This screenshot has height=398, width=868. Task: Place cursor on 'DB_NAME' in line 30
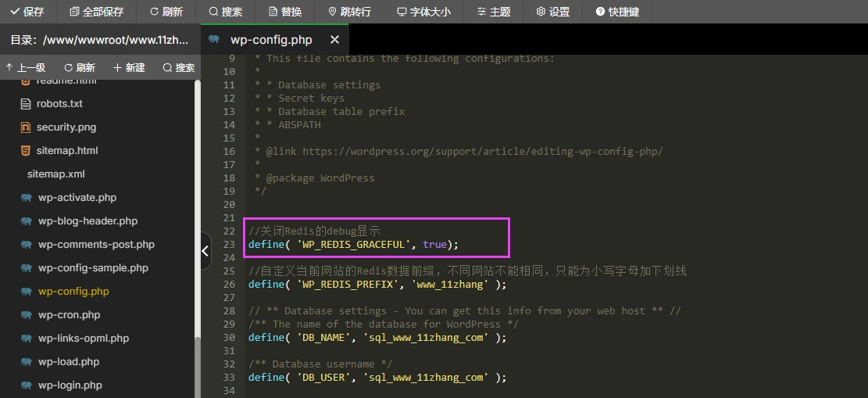(x=323, y=338)
